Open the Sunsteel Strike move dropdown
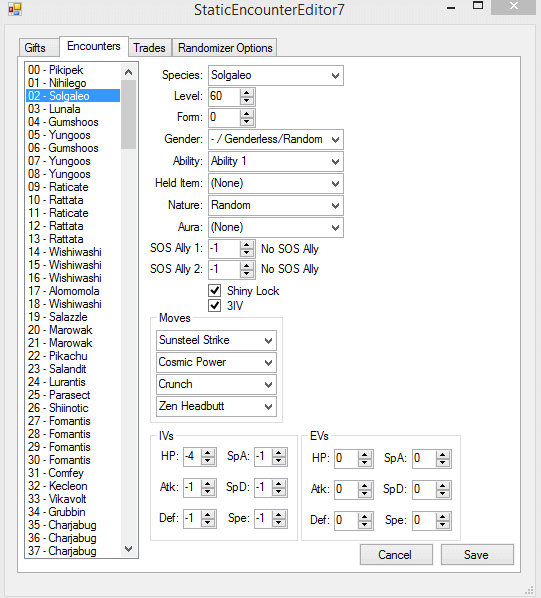 tap(216, 340)
